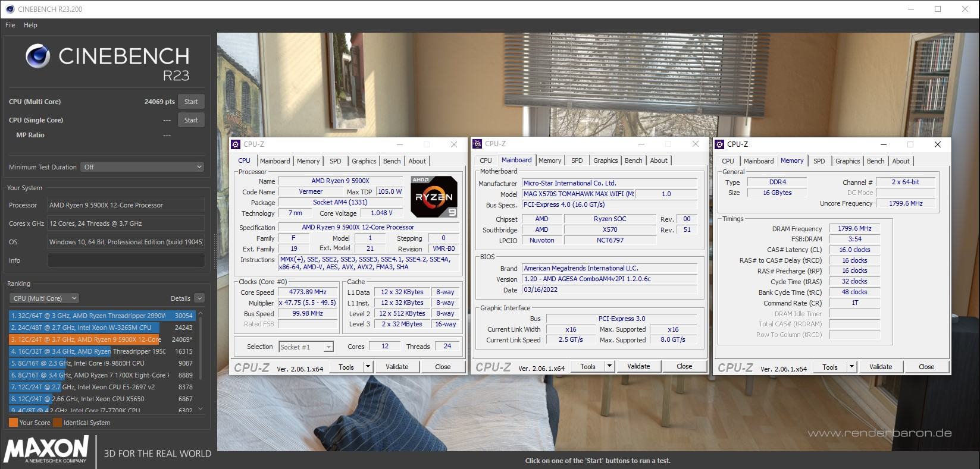The image size is (980, 469).
Task: Select the Intel Core i9-9880H ranking row
Action: pyautogui.click(x=102, y=363)
